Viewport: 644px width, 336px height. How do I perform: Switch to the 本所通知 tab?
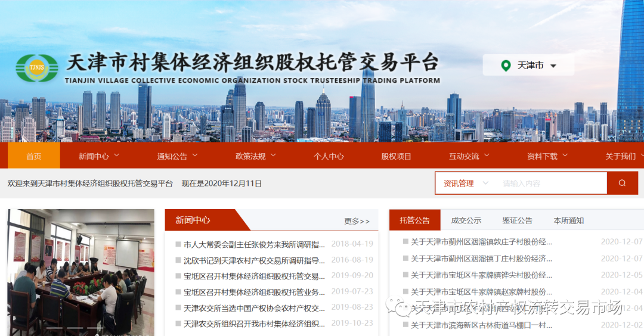click(568, 220)
